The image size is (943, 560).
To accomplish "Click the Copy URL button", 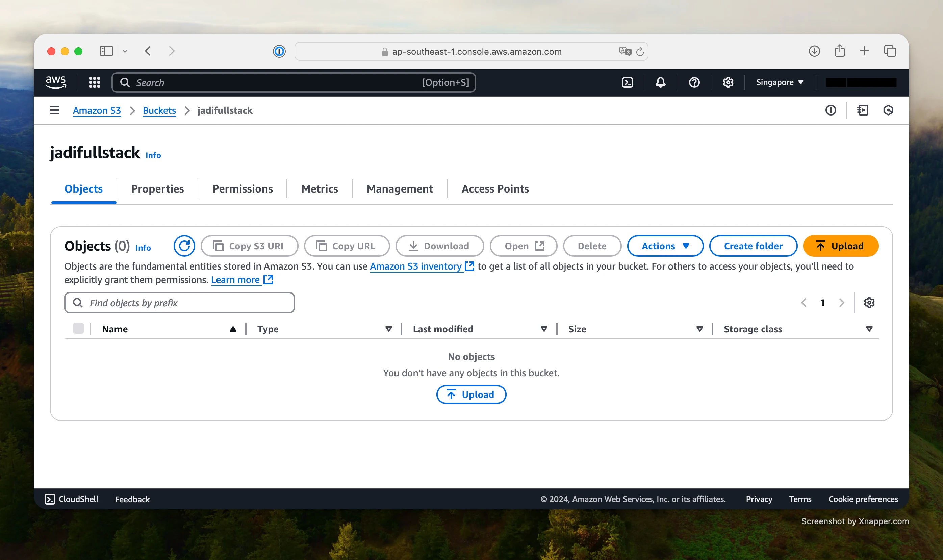I will click(x=347, y=246).
